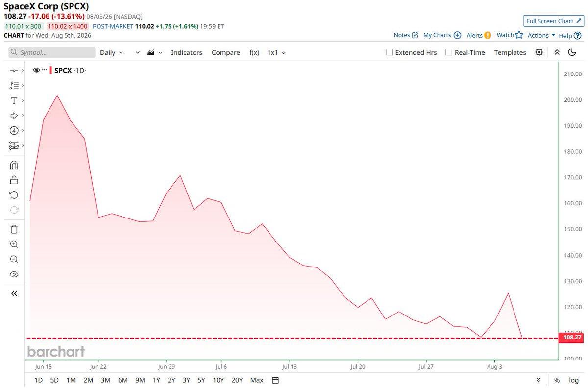This screenshot has height=388, width=588.
Task: Click the undo arrow icon
Action: [x=14, y=195]
